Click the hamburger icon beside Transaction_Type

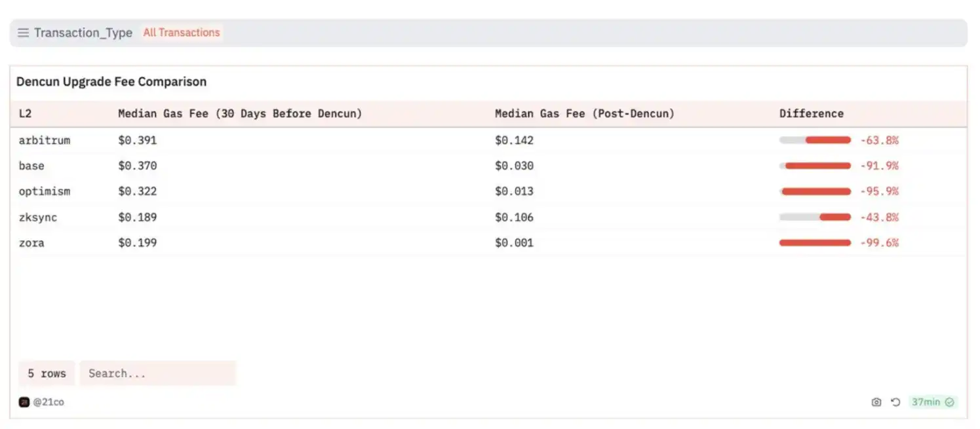pos(23,33)
